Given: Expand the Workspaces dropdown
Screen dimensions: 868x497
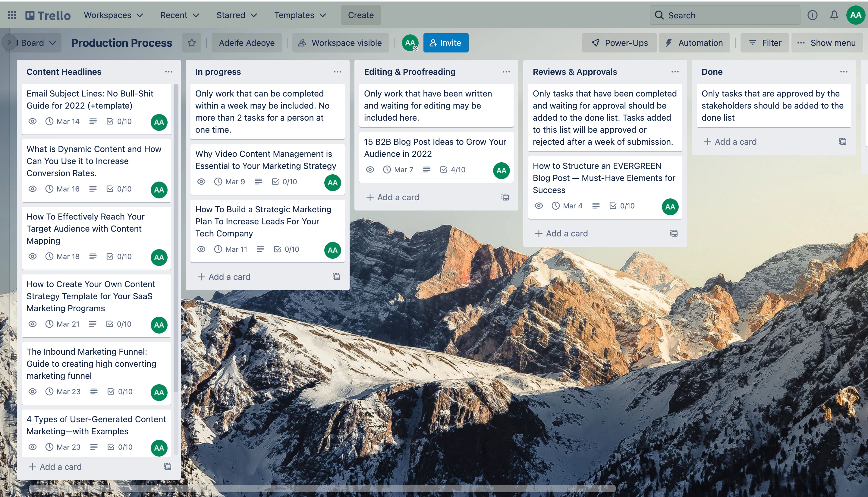Looking at the screenshot, I should pyautogui.click(x=114, y=15).
